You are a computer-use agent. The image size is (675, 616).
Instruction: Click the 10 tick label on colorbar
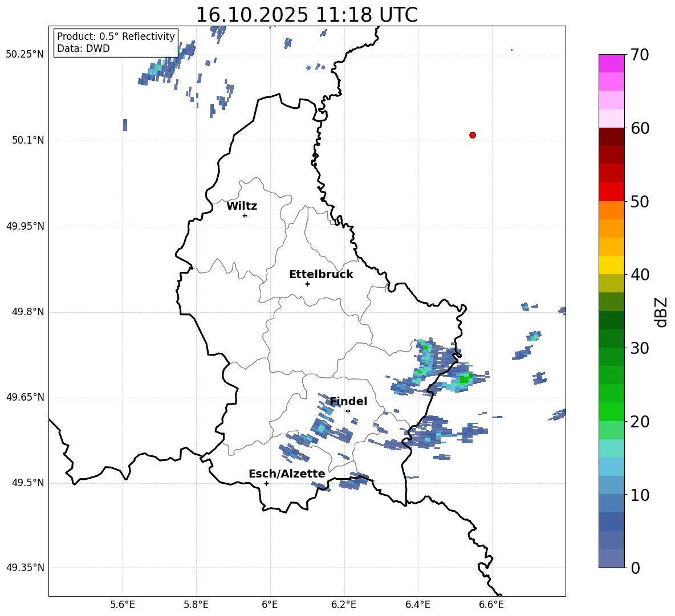coord(640,495)
